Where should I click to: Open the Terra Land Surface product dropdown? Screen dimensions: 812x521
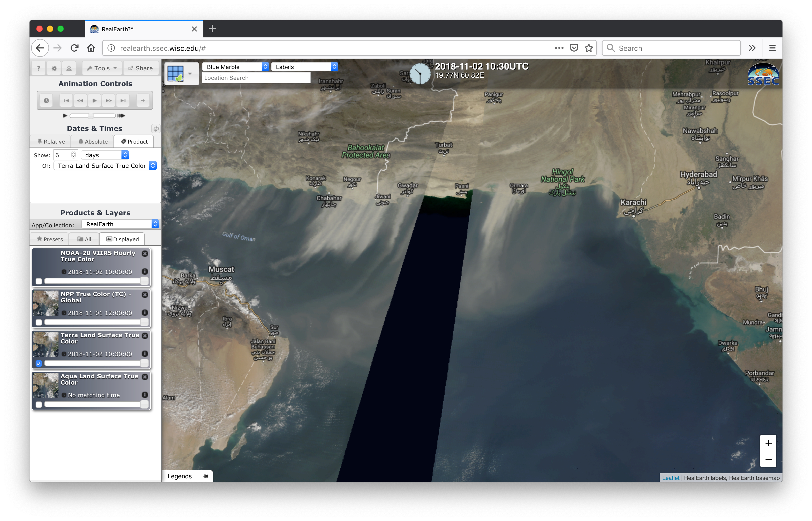105,165
